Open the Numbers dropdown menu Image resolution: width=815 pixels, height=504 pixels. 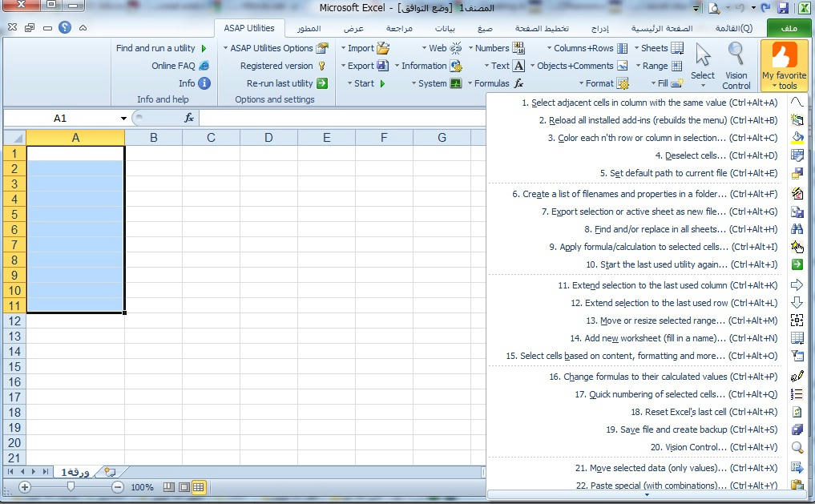click(496, 48)
